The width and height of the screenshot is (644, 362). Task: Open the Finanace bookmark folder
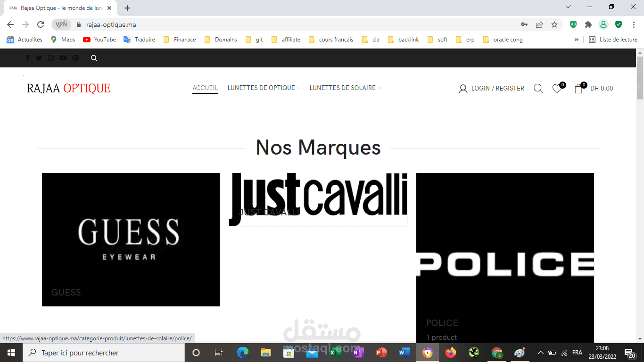coord(180,40)
